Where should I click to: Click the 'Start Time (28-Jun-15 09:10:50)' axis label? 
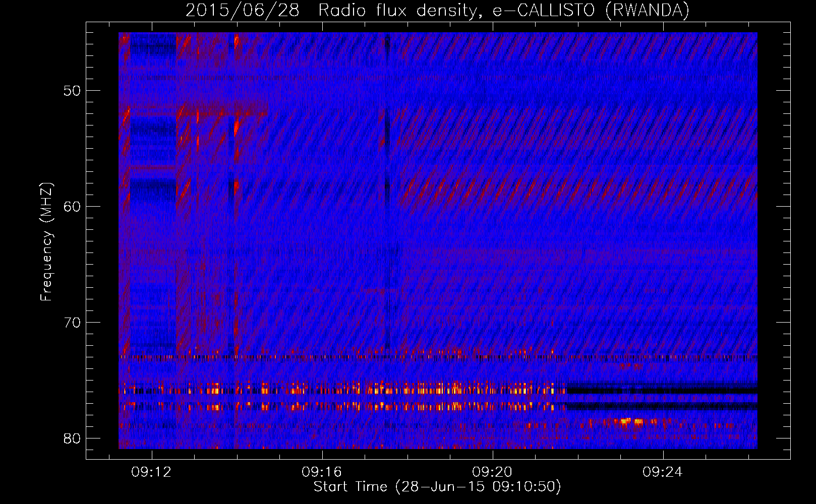point(437,487)
